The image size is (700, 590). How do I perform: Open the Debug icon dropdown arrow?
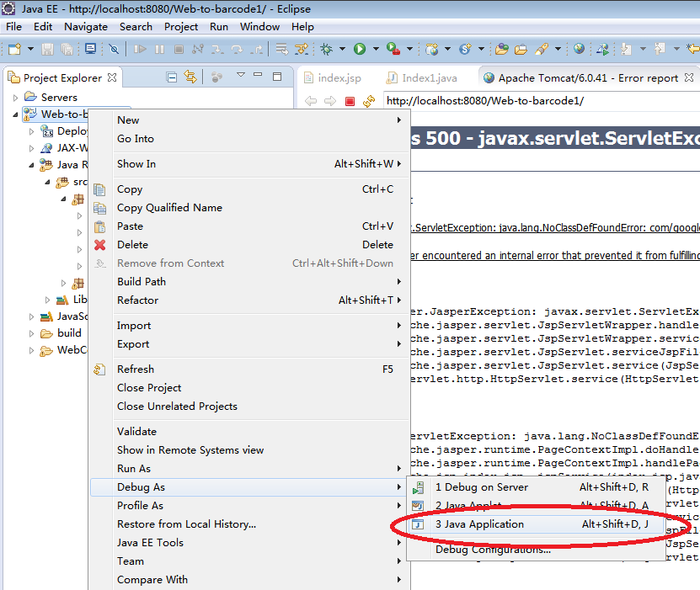tap(342, 49)
